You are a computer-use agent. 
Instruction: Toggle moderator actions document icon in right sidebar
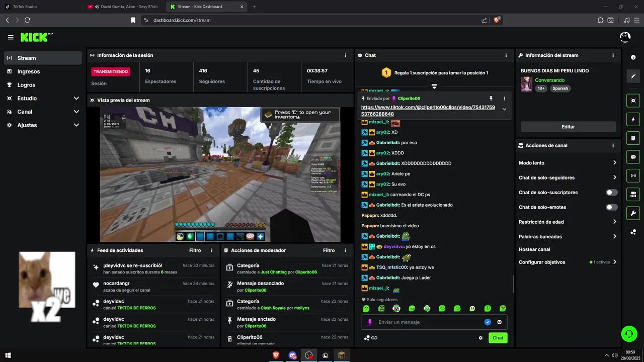point(633,138)
